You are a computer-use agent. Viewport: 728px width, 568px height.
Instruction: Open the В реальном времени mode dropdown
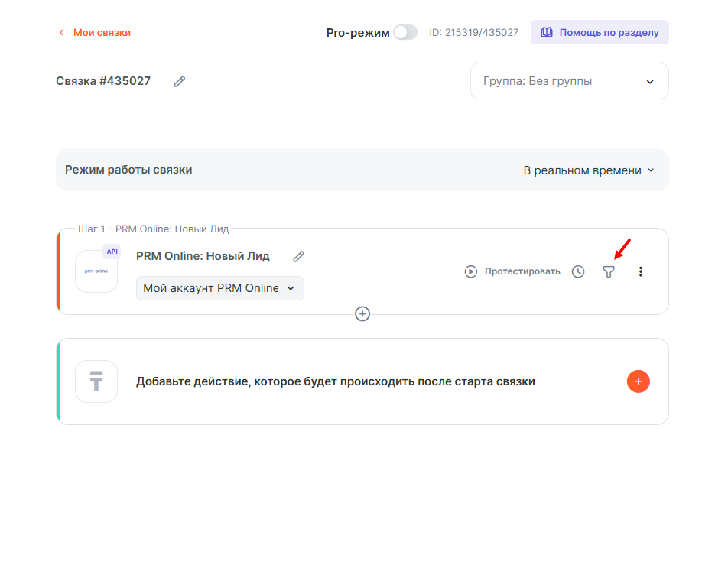point(588,170)
